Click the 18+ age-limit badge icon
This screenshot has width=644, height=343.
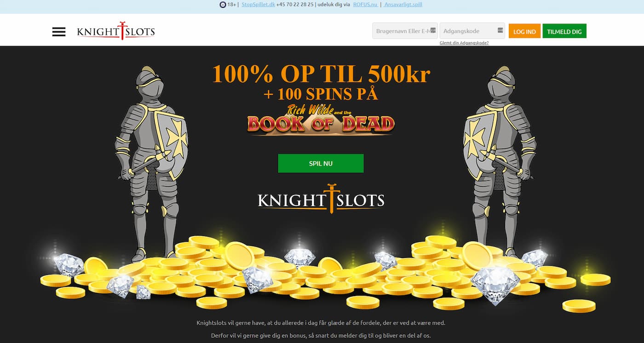point(223,5)
